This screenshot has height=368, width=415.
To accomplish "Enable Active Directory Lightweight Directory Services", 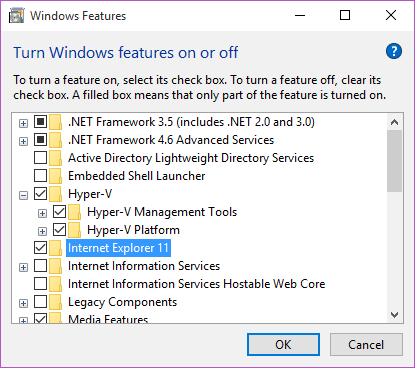I will 40,158.
